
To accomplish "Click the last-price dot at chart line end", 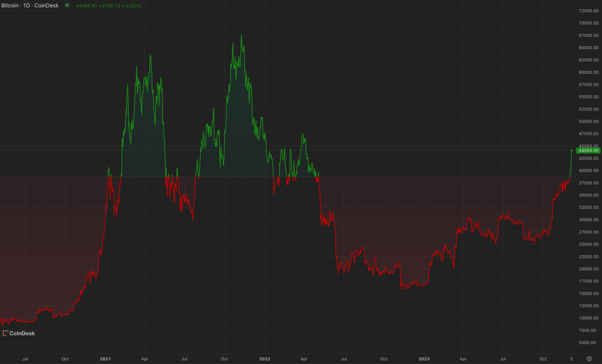I will (x=571, y=150).
